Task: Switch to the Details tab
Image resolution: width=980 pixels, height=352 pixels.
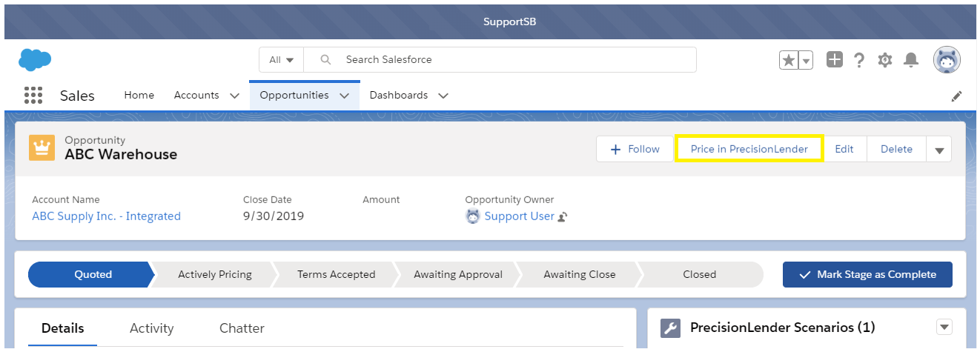Action: point(62,328)
